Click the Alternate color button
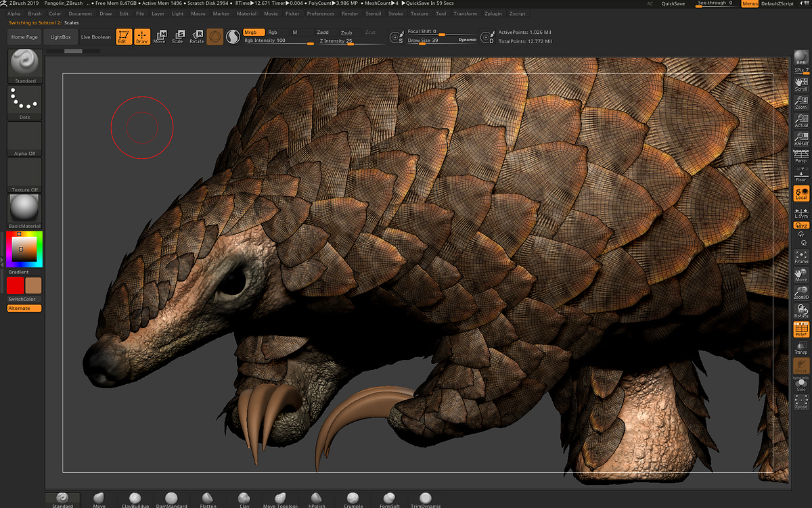Image resolution: width=812 pixels, height=508 pixels. [x=24, y=308]
